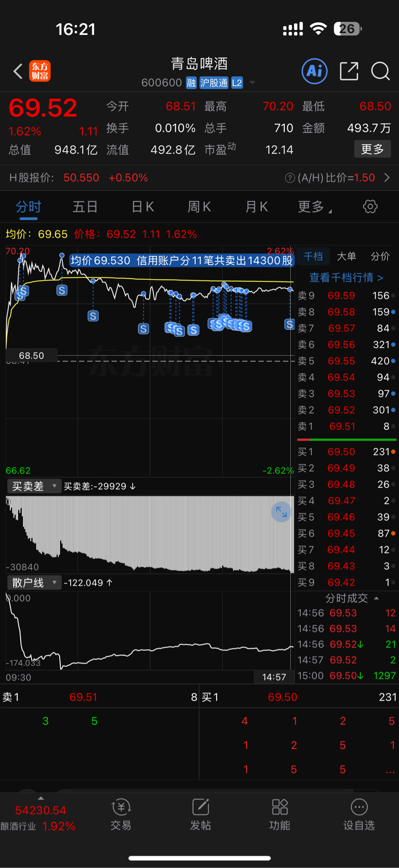The width and height of the screenshot is (399, 868).
Task: Tap the large 69.52 current price
Action: pos(43,108)
